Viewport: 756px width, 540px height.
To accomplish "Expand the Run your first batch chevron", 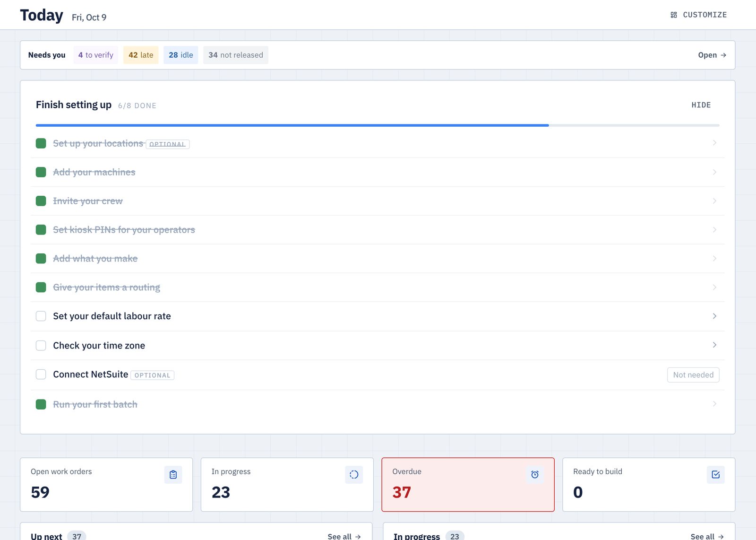I will [x=714, y=404].
